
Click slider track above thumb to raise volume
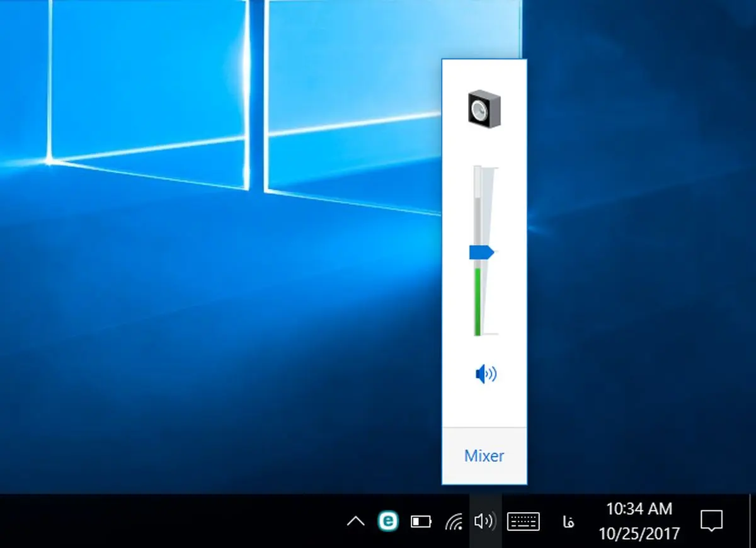478,208
